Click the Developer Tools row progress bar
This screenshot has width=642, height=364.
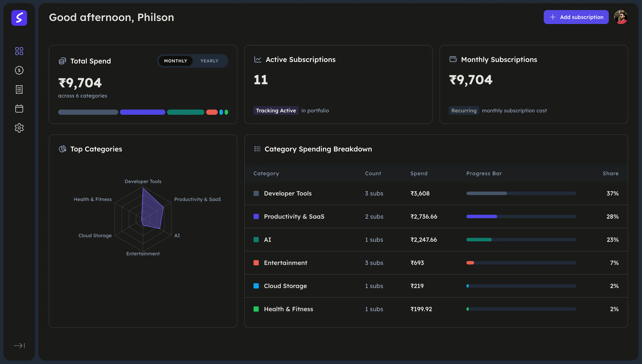click(x=521, y=193)
